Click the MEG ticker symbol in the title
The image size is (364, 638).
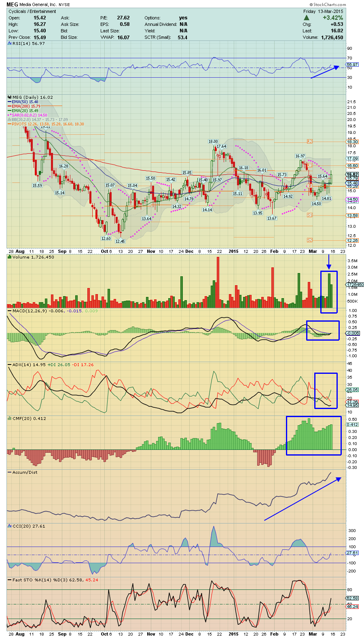[x=12, y=5]
